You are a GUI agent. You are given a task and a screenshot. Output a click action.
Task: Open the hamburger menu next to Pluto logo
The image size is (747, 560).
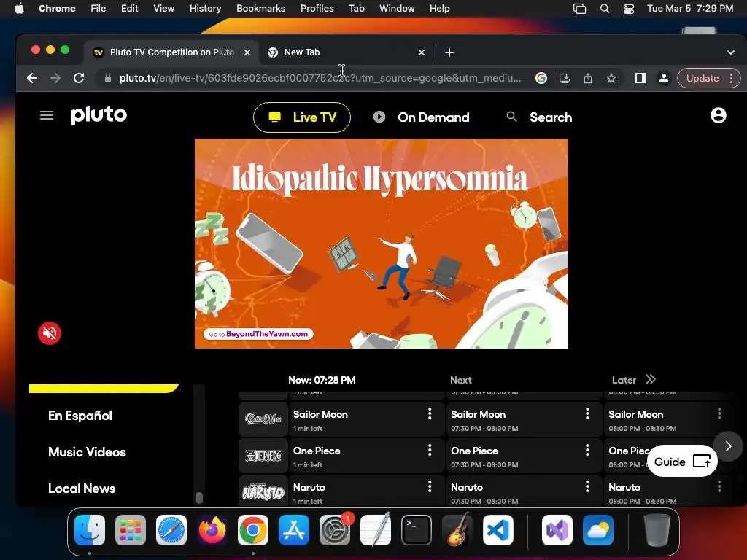pyautogui.click(x=47, y=115)
